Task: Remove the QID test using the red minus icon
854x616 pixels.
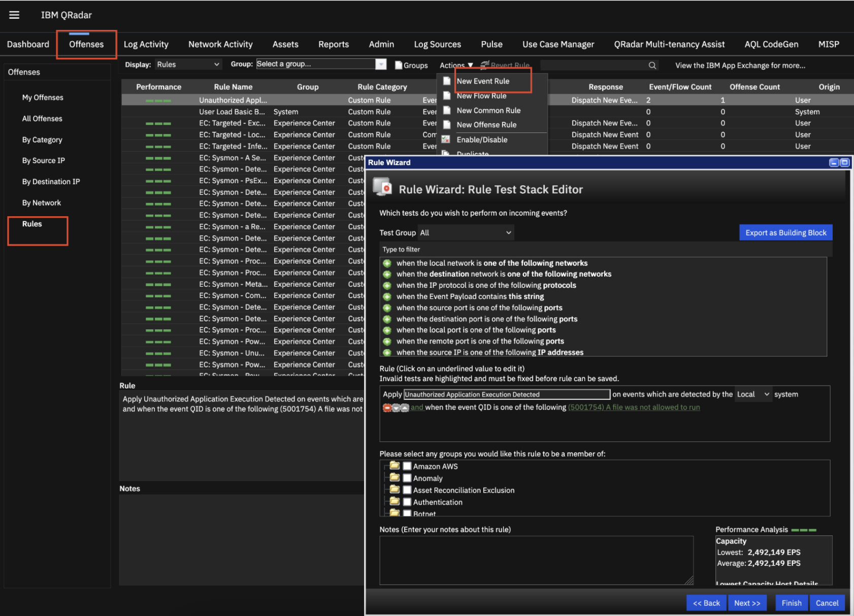Action: click(386, 407)
